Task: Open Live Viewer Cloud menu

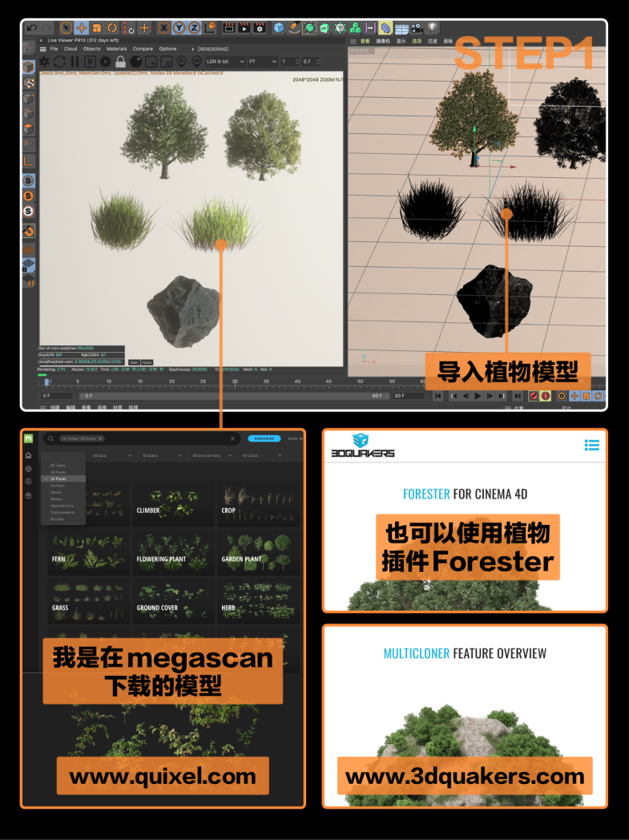Action: (71, 49)
